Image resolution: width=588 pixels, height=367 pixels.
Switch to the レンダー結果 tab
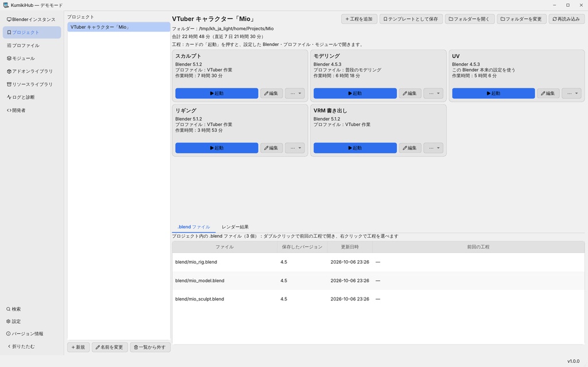click(235, 227)
